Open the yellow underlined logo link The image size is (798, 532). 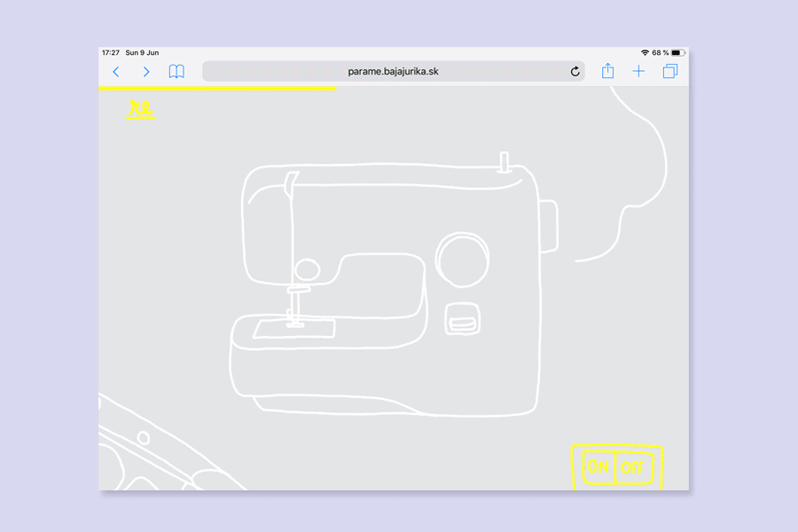(x=140, y=109)
